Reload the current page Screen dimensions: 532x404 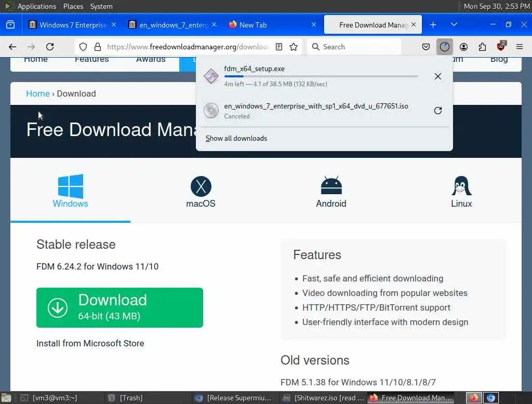pos(50,47)
